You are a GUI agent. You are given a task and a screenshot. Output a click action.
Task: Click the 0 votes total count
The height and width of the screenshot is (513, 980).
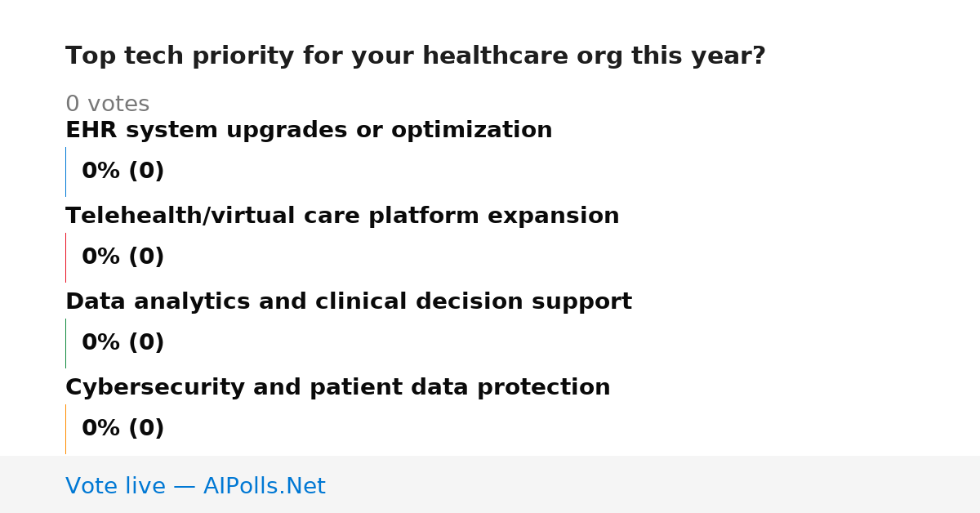tap(108, 105)
